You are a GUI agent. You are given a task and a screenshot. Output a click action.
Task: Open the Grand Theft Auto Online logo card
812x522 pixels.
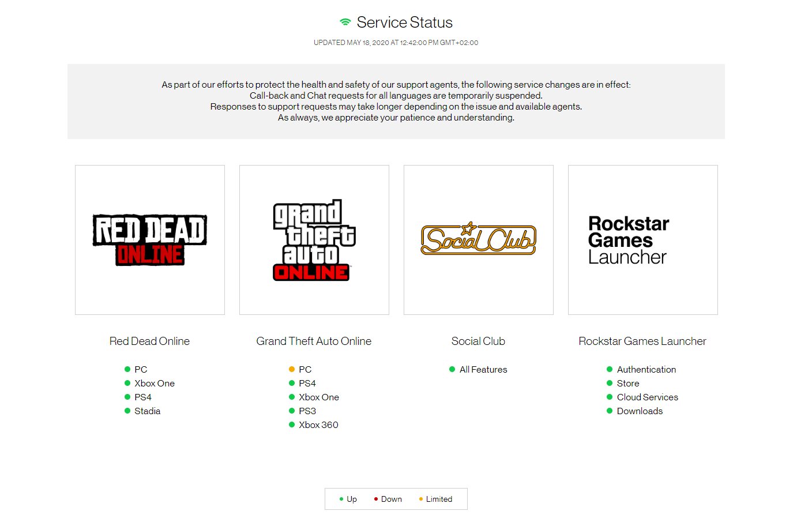click(314, 240)
